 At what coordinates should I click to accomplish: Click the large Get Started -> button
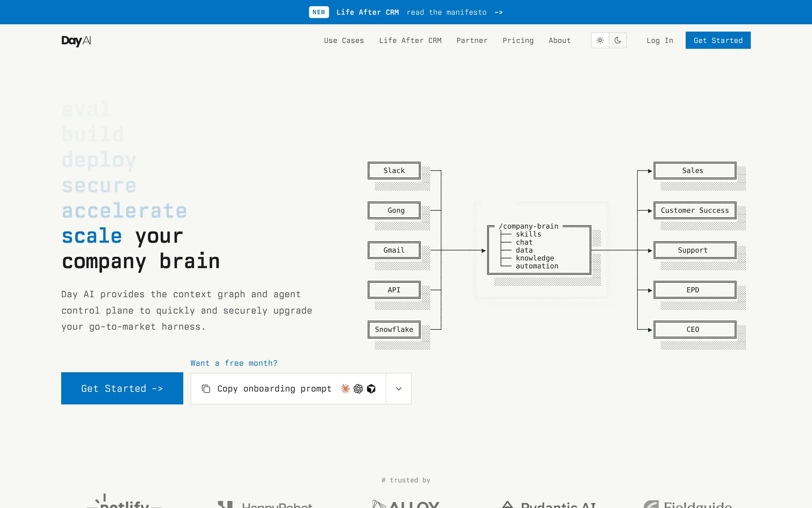tap(122, 388)
